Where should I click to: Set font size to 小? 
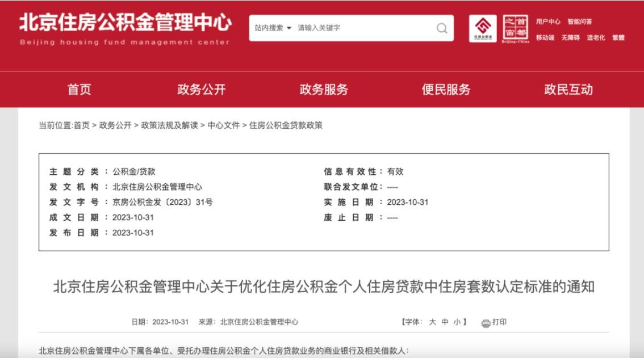[457, 322]
